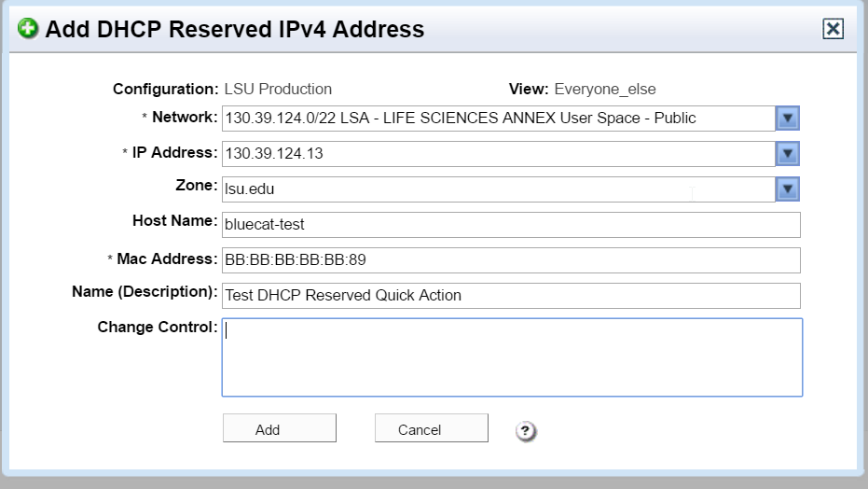Click the Name (Description) field
The image size is (868, 489).
(511, 295)
